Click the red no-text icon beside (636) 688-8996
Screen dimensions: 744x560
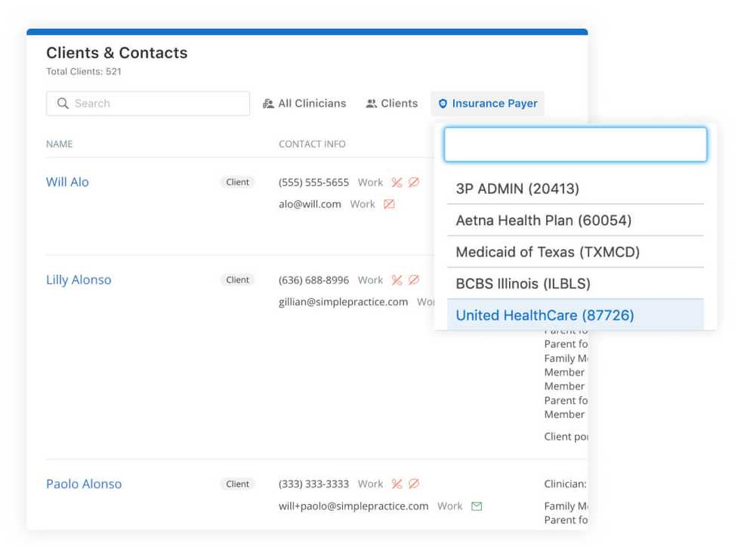[397, 280]
